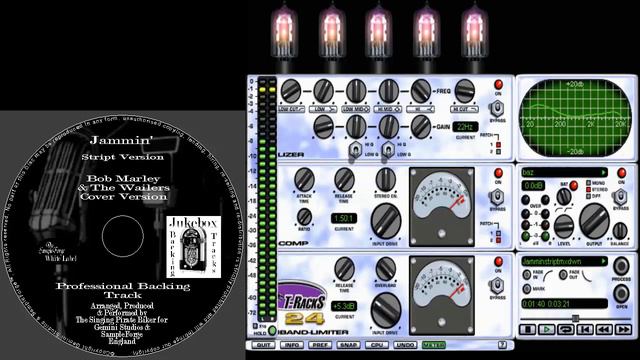Screen dimensions: 640x360
Task: Toggle the loop playback button
Action: tap(566, 329)
